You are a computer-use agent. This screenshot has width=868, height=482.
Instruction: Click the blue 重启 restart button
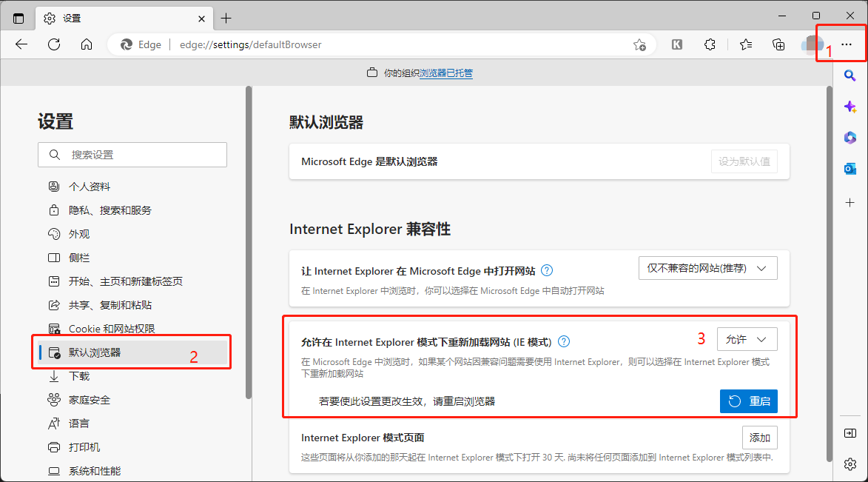(x=748, y=401)
